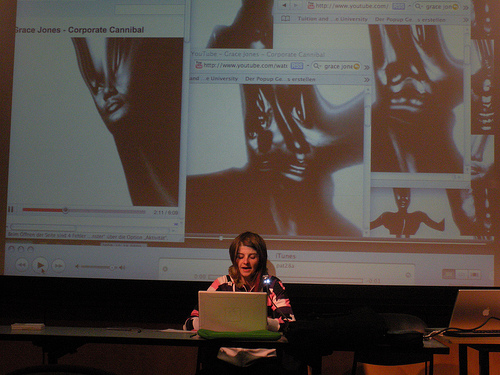500x375 pixels.
Task: Select the iTunes album view button
Action: (462, 274)
